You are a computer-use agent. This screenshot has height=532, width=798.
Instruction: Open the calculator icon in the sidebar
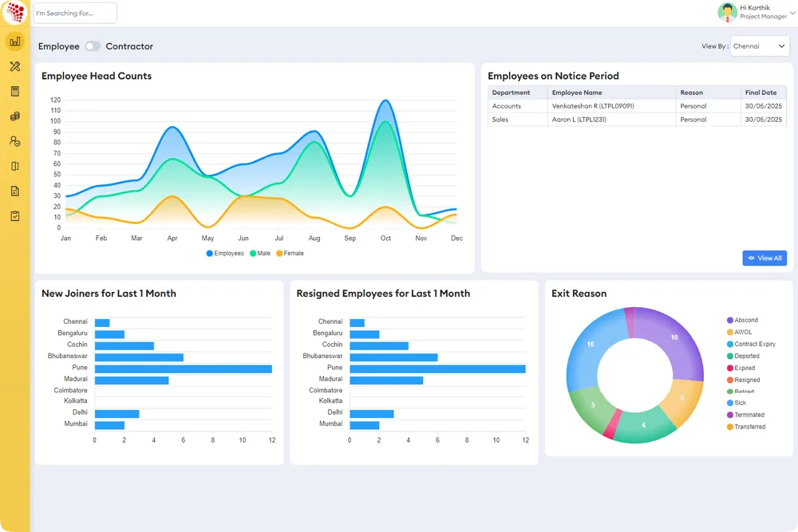[x=14, y=91]
